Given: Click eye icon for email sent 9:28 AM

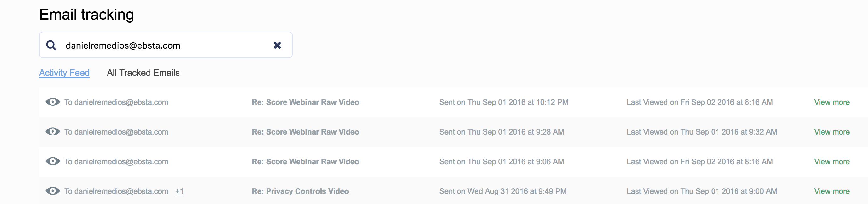Looking at the screenshot, I should point(53,131).
